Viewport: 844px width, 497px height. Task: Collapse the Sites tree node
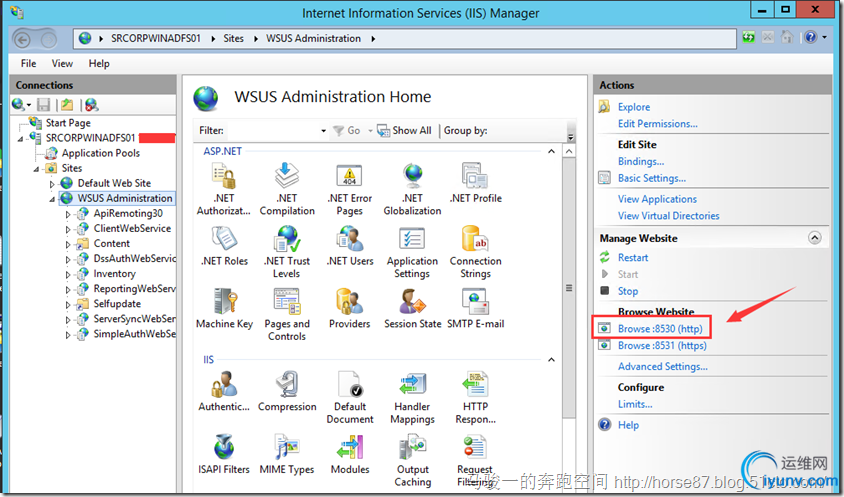point(37,169)
